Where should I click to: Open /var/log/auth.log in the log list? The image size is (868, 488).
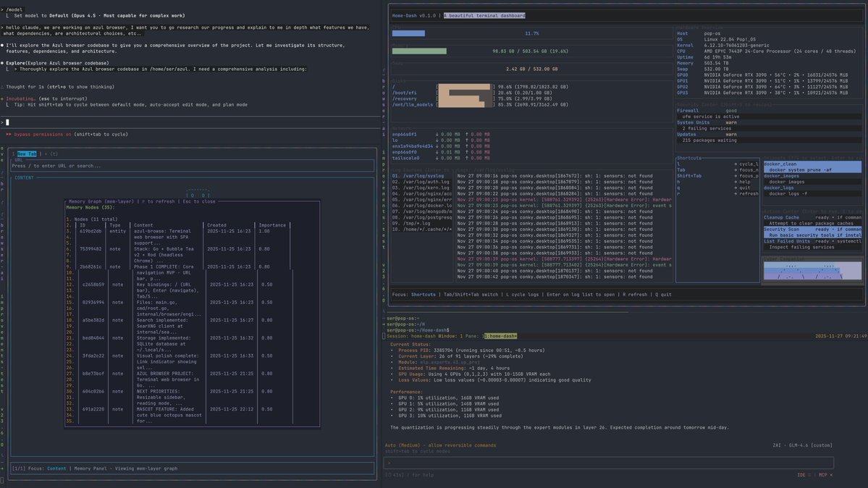pos(422,182)
